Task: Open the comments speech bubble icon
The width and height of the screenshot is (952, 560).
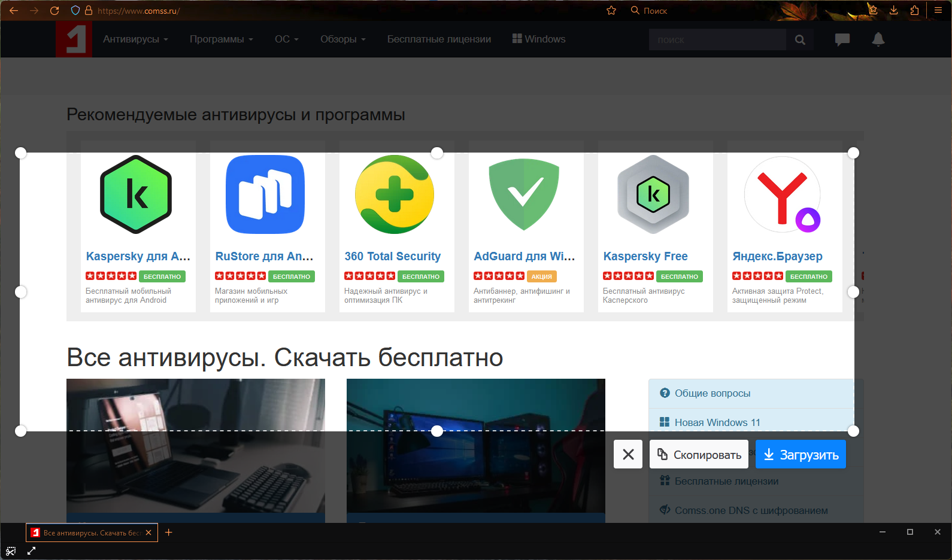Action: pyautogui.click(x=842, y=39)
